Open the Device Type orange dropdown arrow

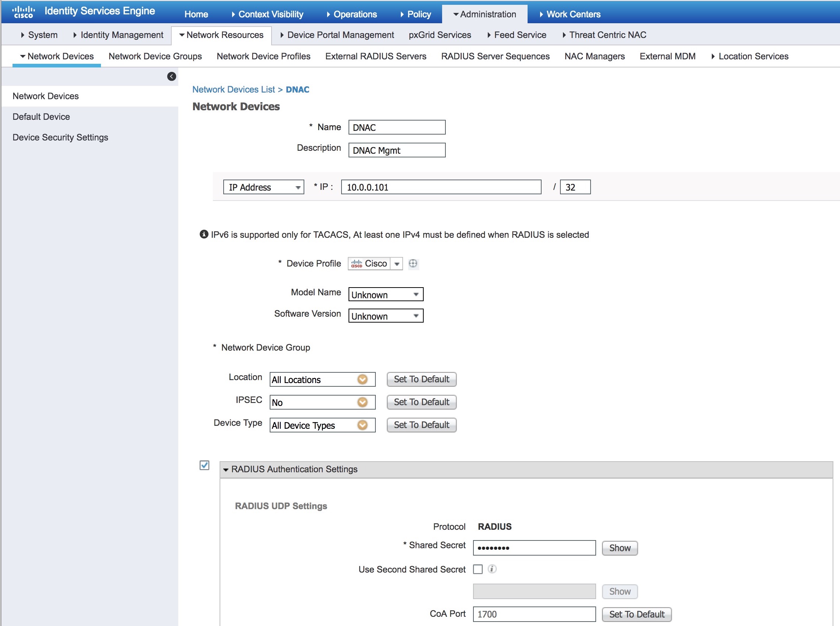tap(363, 425)
